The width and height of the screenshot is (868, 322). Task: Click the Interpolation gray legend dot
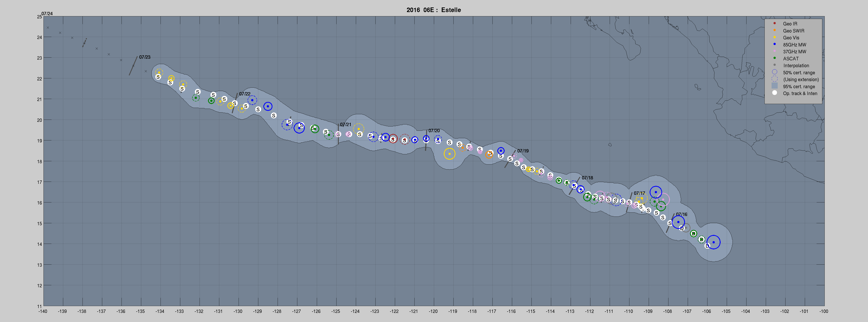coord(774,65)
